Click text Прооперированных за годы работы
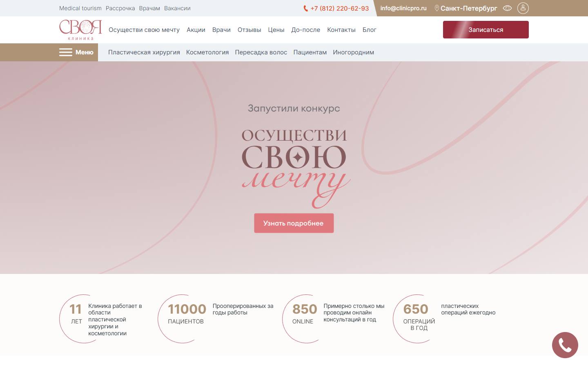The height and width of the screenshot is (368, 588). coord(243,309)
